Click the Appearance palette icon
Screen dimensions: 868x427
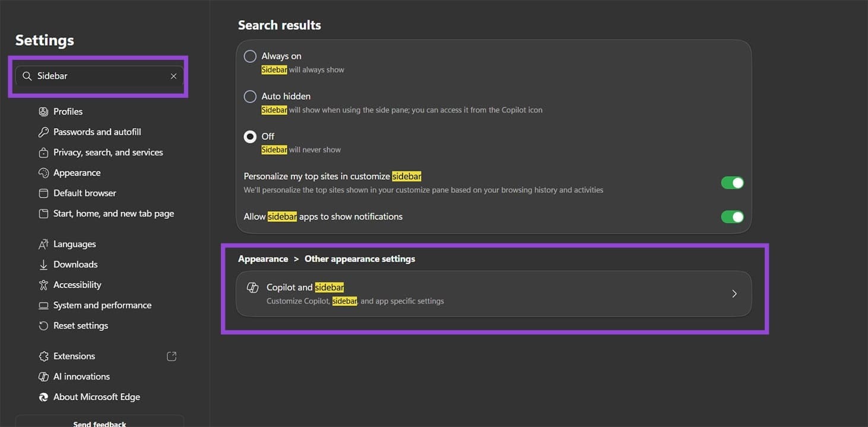point(43,173)
